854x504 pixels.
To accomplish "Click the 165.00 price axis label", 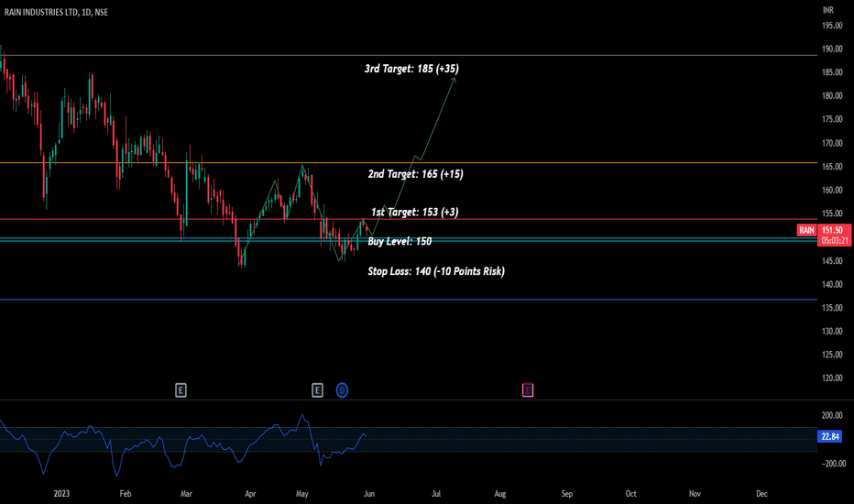I will (832, 167).
